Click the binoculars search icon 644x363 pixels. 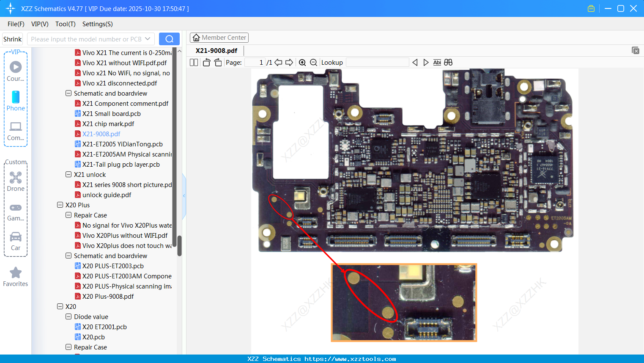tap(448, 63)
